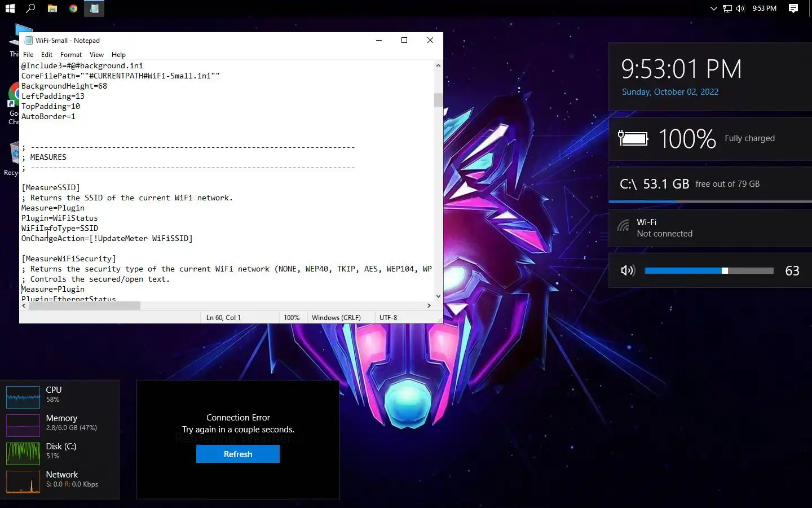Screen dimensions: 812x508
Task: Click Notepad horizontal scrollbar right arrow
Action: [429, 305]
